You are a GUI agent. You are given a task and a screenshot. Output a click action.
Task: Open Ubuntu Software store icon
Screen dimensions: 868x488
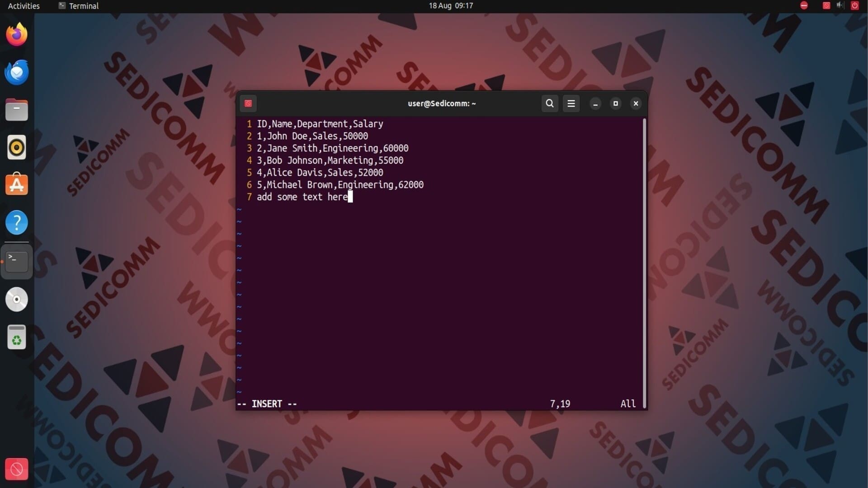pos(17,185)
